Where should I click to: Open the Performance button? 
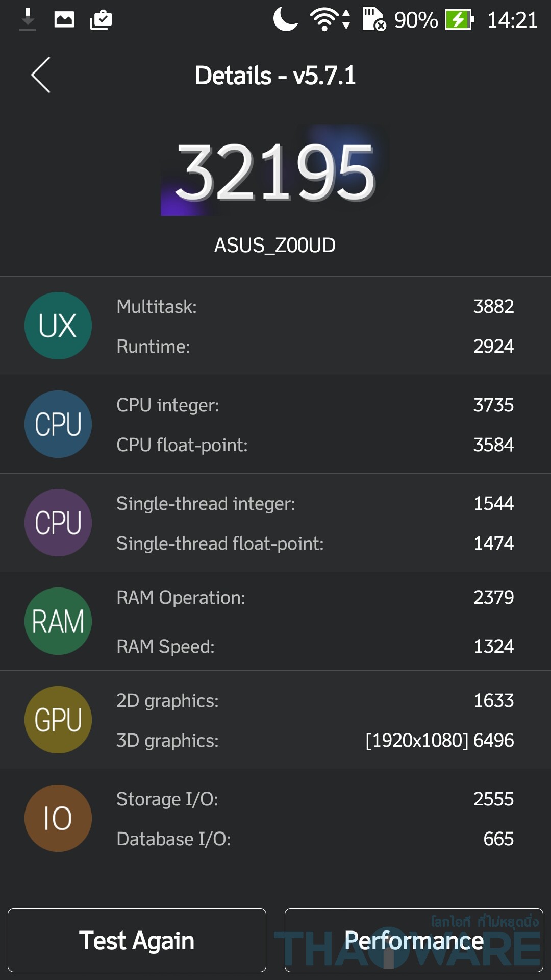point(414,940)
